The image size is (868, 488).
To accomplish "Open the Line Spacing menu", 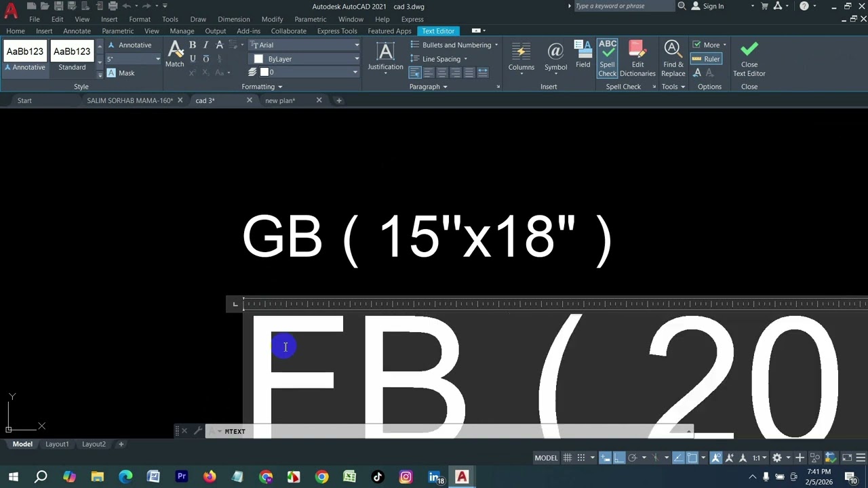I will [x=439, y=59].
